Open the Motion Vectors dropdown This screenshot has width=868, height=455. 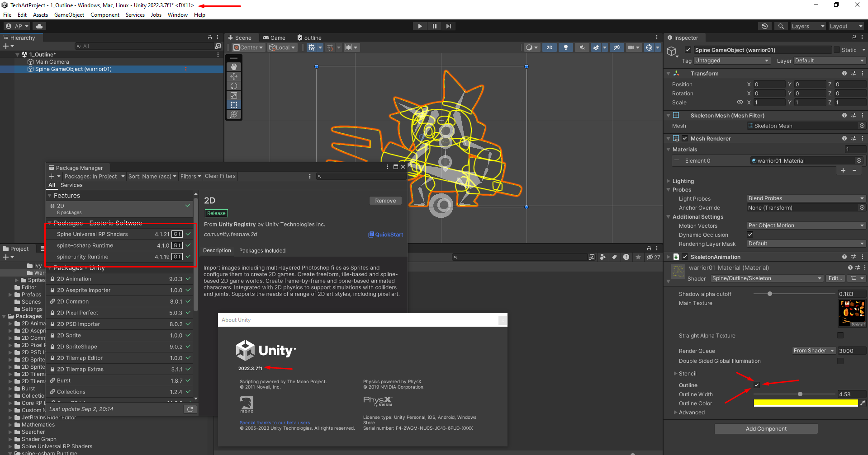coord(806,225)
